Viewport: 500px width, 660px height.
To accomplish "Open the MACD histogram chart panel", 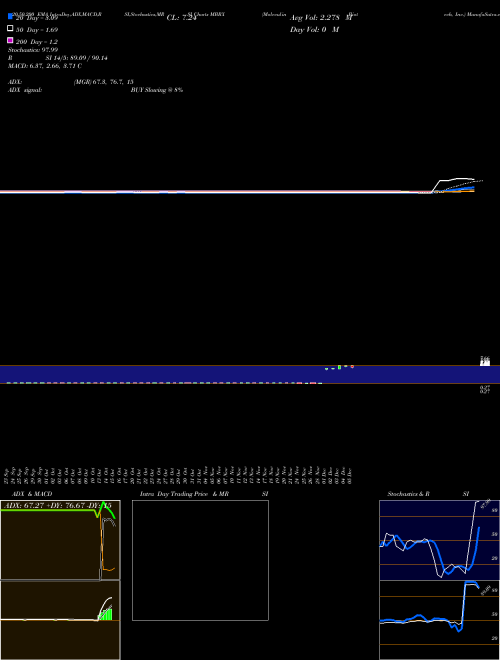I will pos(60,620).
